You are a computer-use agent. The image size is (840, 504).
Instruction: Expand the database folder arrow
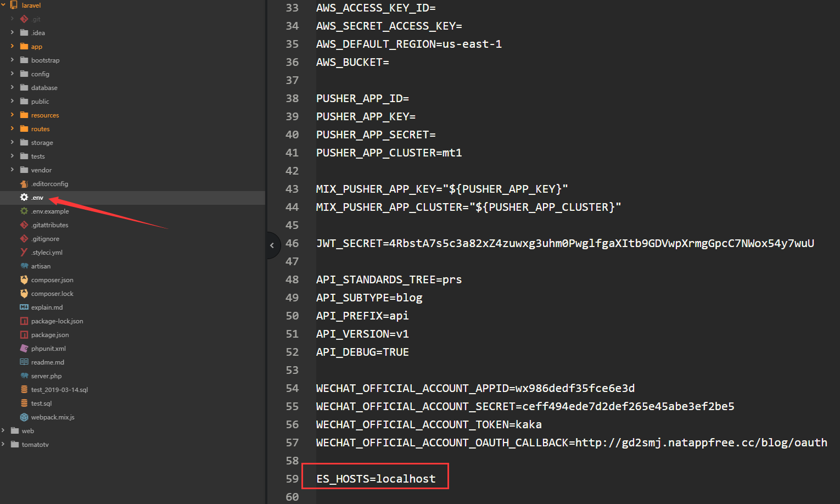click(x=13, y=87)
